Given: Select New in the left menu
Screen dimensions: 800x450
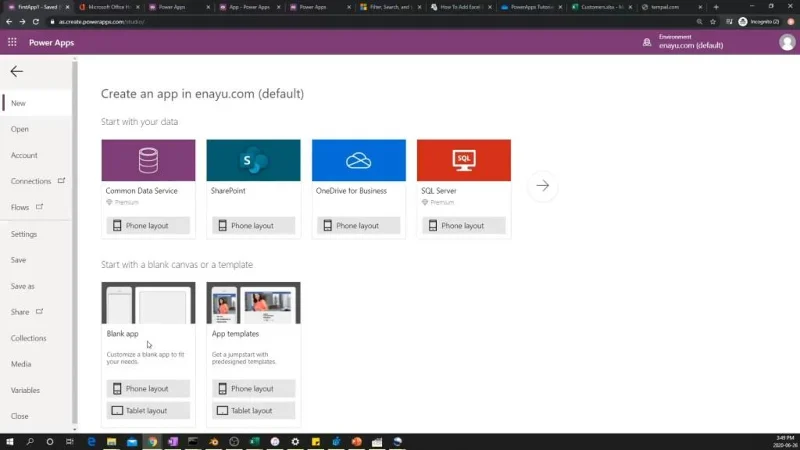Looking at the screenshot, I should 36,103.
